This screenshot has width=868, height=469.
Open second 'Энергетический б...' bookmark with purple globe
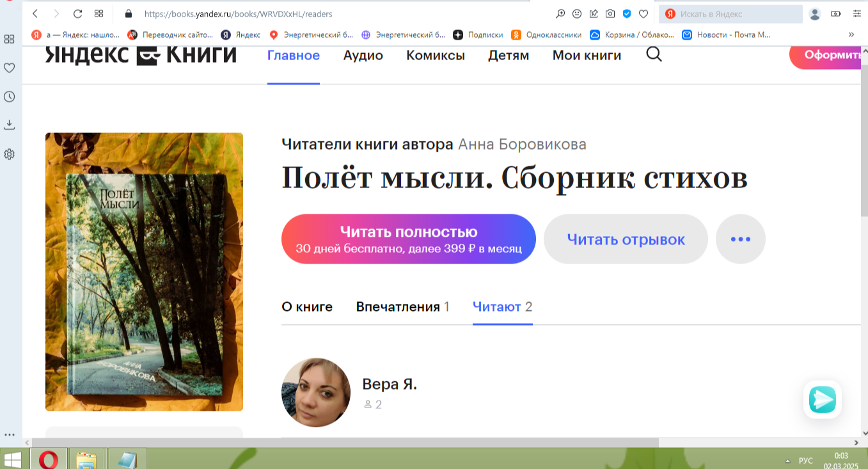(404, 35)
